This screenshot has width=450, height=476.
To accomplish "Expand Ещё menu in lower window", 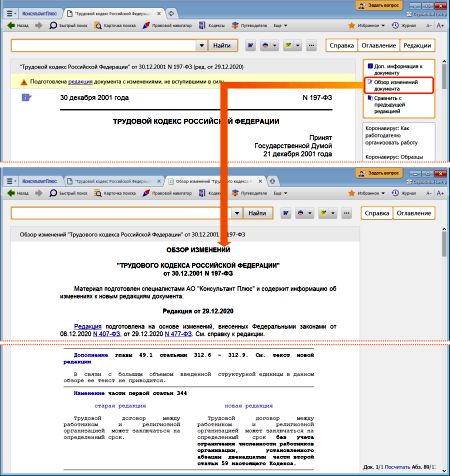I will coord(280,193).
